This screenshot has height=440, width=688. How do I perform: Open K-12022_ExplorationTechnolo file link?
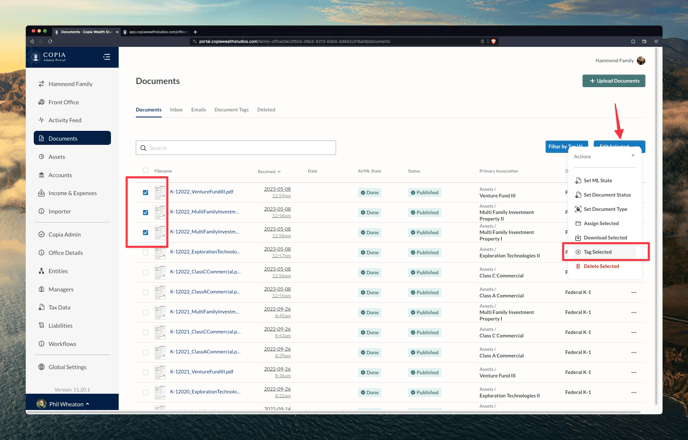(x=205, y=252)
